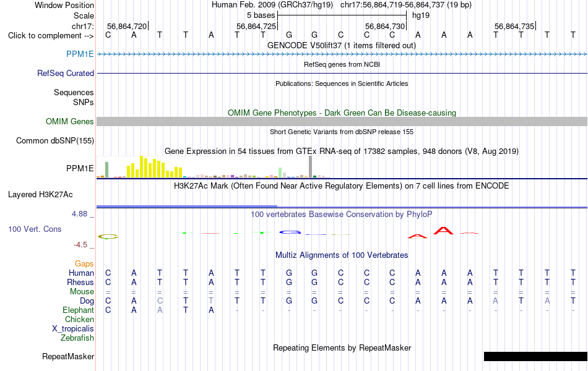Click the 56,864,735 position marker

515,26
